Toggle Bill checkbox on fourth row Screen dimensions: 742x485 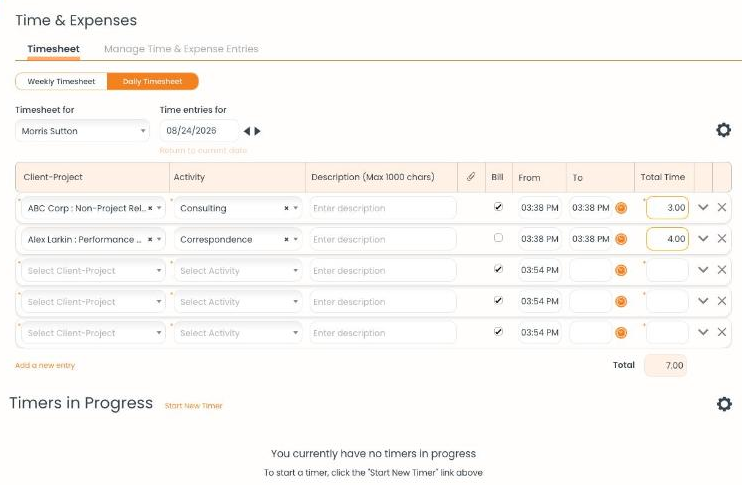498,300
